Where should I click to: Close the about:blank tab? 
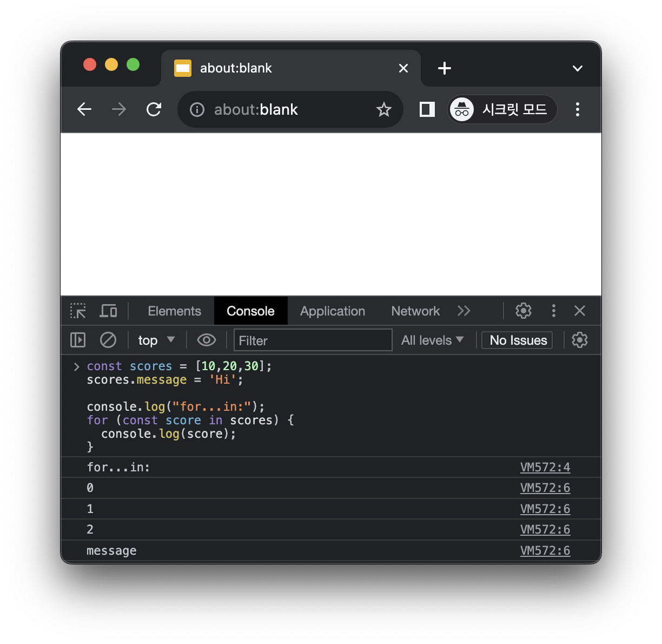pos(403,68)
